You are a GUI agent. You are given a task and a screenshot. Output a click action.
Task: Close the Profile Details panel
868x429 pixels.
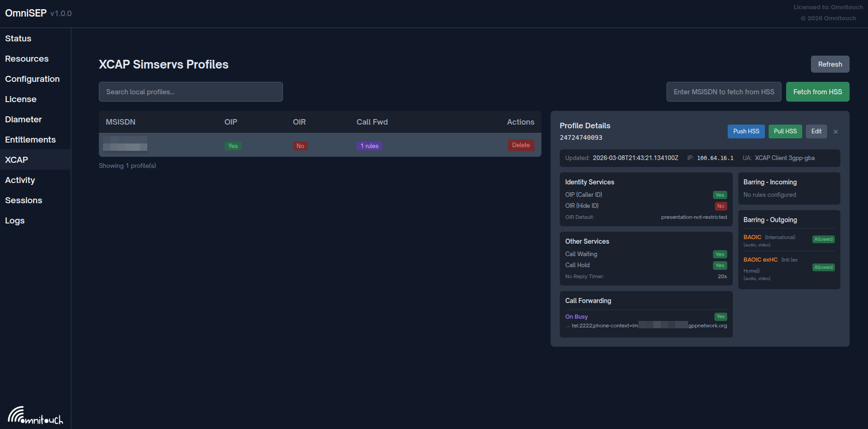point(836,132)
